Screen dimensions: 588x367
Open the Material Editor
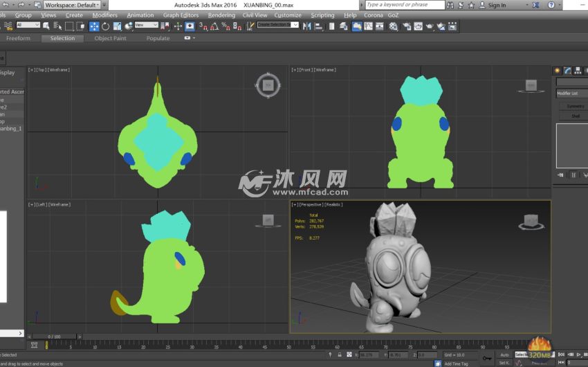pos(393,26)
